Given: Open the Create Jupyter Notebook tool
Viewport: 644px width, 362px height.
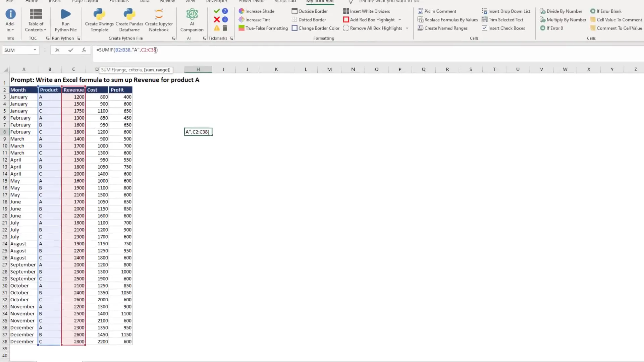Looking at the screenshot, I should 159,18.
